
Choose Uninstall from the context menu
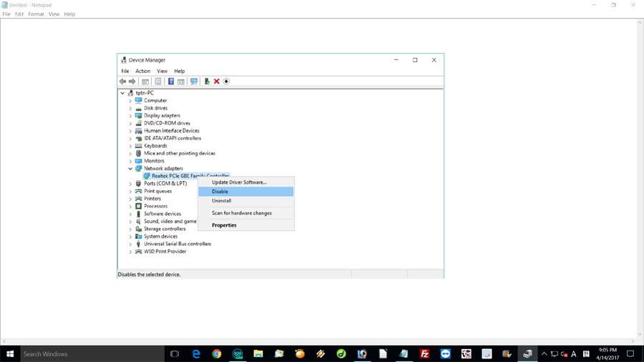[246, 201]
